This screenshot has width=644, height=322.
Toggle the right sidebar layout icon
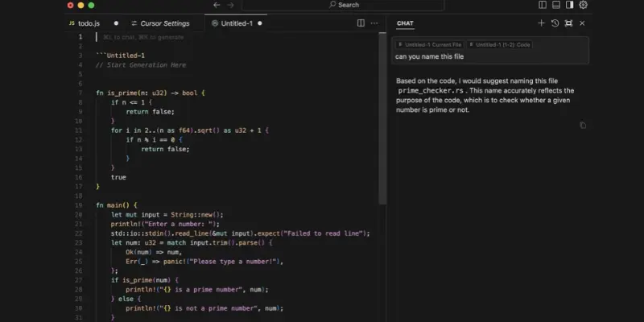(569, 5)
